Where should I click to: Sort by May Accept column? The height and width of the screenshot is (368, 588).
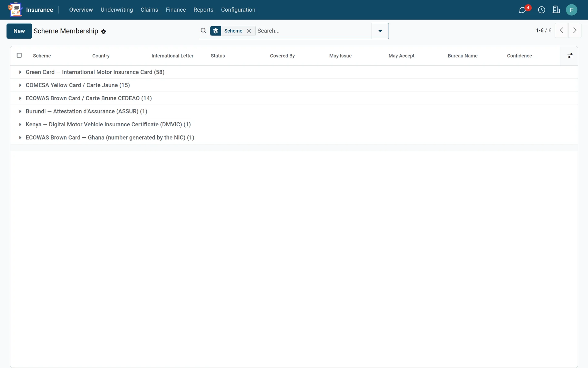click(401, 56)
